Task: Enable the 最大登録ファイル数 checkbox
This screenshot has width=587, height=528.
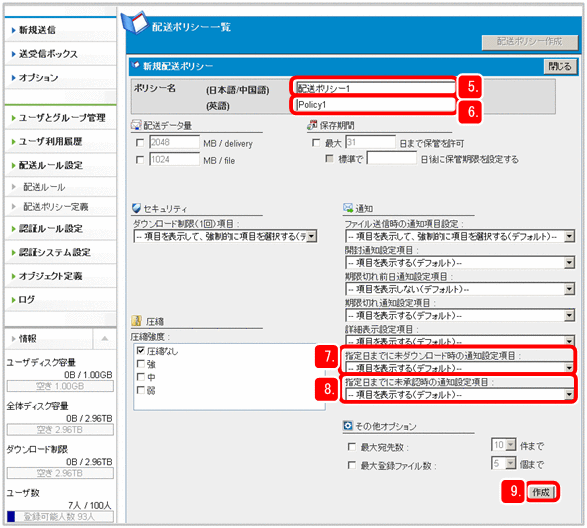Action: [x=352, y=465]
